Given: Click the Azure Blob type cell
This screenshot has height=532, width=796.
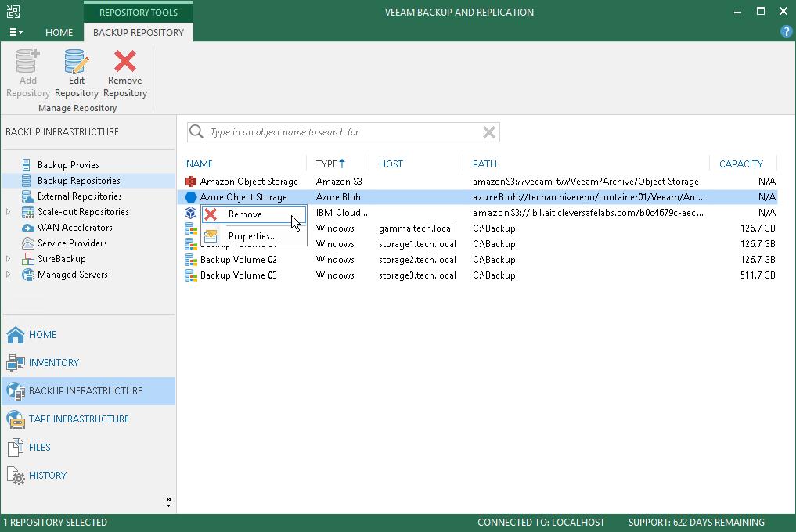Looking at the screenshot, I should (x=338, y=197).
